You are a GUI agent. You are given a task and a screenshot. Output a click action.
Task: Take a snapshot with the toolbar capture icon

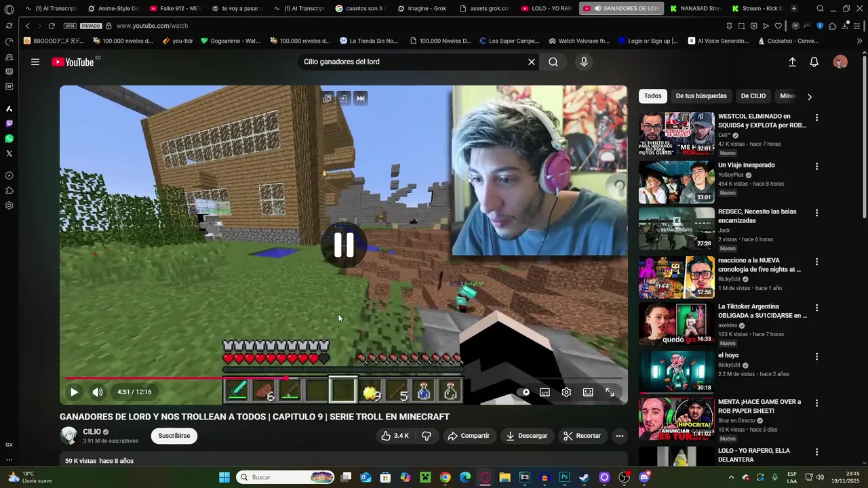[741, 26]
